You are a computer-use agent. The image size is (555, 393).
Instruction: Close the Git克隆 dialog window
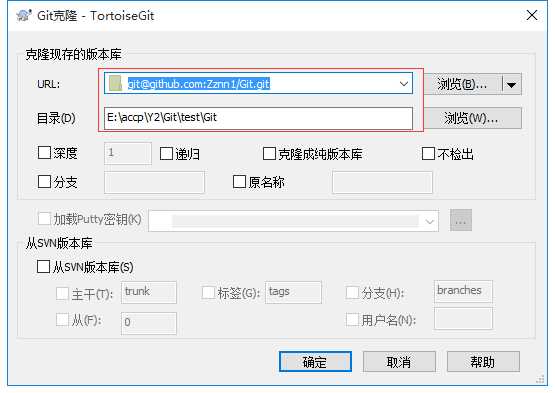(532, 15)
